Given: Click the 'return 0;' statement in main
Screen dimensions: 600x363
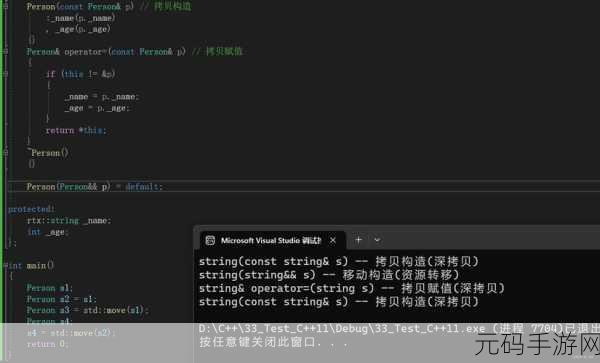Looking at the screenshot, I should pos(47,344).
